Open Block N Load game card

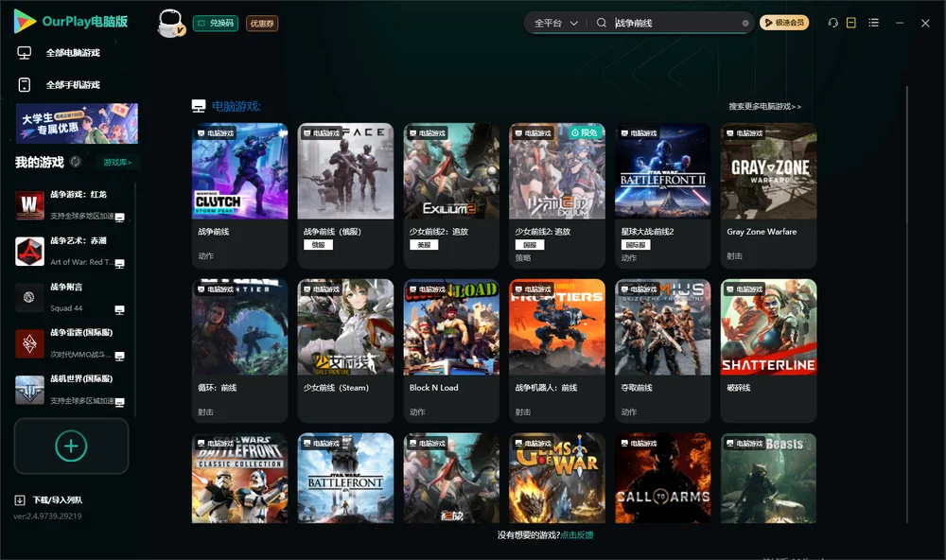[x=451, y=351]
